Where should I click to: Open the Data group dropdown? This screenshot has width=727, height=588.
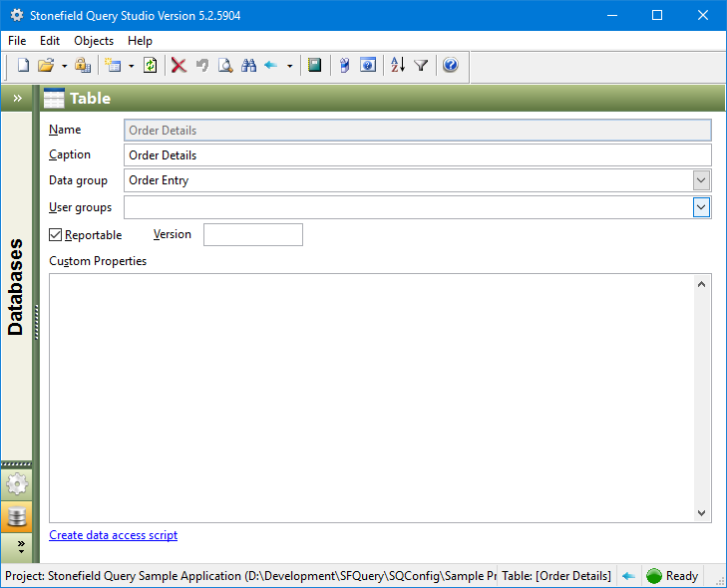[x=701, y=180]
